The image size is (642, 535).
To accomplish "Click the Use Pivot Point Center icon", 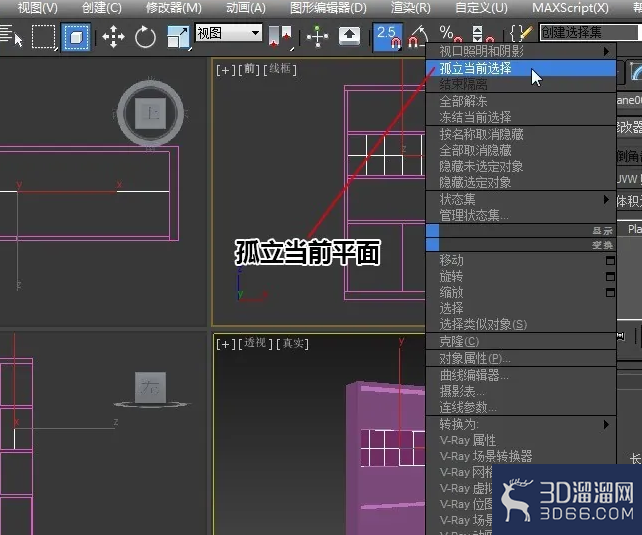I will [280, 37].
